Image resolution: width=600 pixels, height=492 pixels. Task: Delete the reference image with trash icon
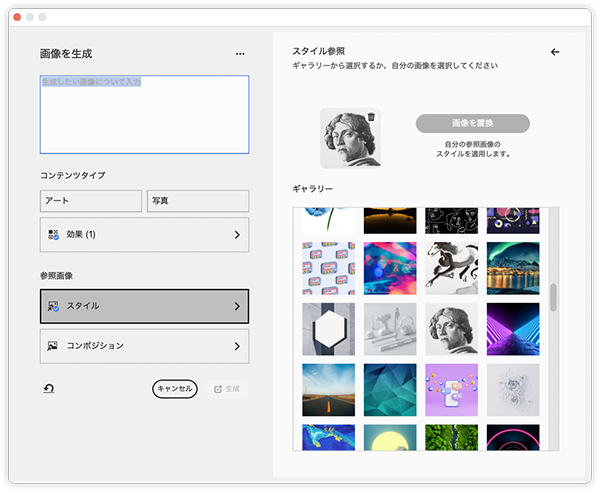click(371, 117)
